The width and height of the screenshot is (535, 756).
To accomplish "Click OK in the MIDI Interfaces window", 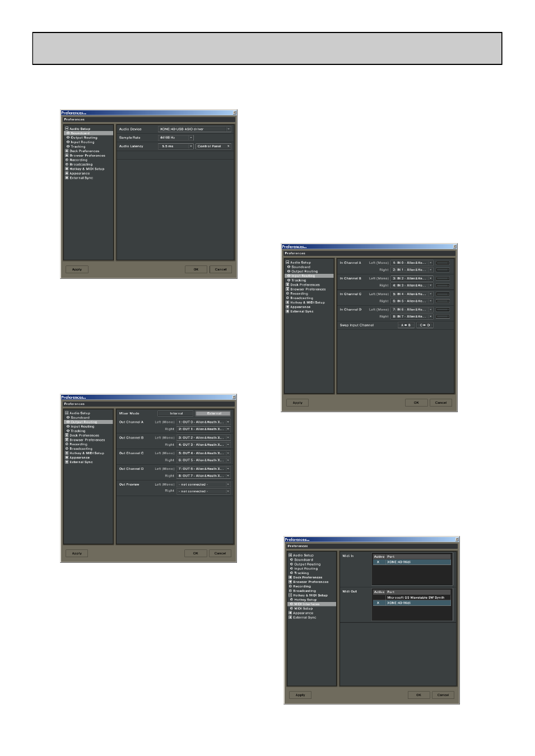I will (419, 695).
